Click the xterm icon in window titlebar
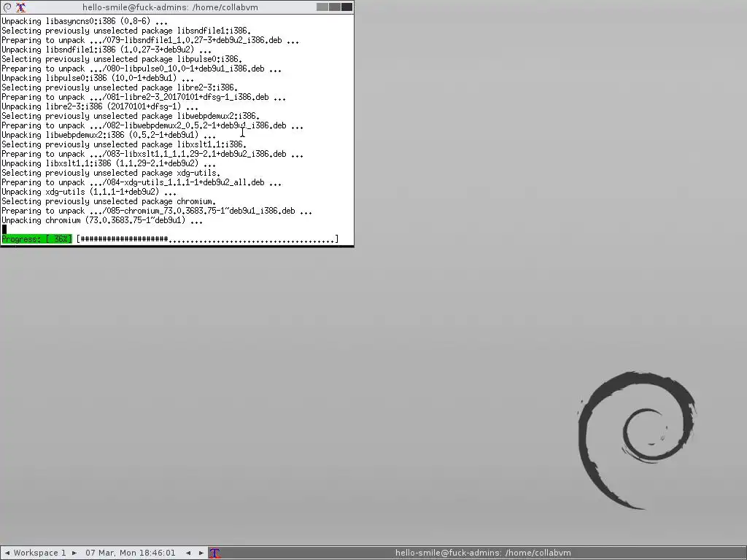Viewport: 747px width, 560px height. (x=20, y=7)
